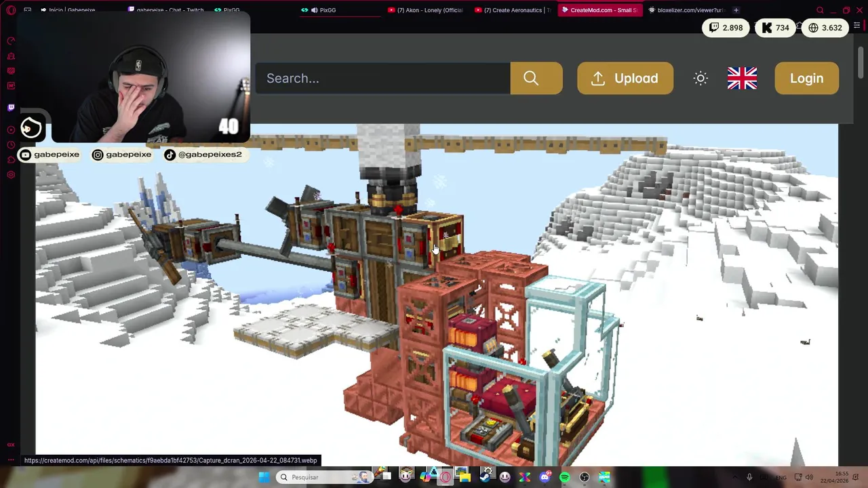Open Windows Start menu

coord(263,477)
